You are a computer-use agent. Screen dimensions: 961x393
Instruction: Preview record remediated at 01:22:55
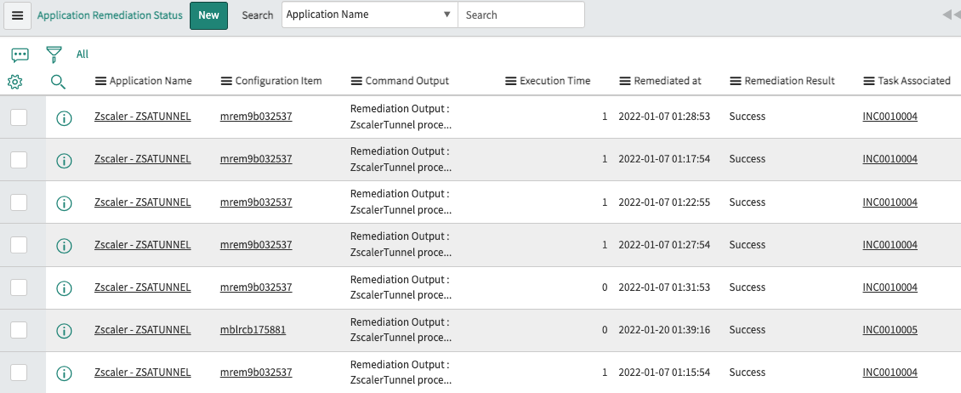click(x=64, y=203)
